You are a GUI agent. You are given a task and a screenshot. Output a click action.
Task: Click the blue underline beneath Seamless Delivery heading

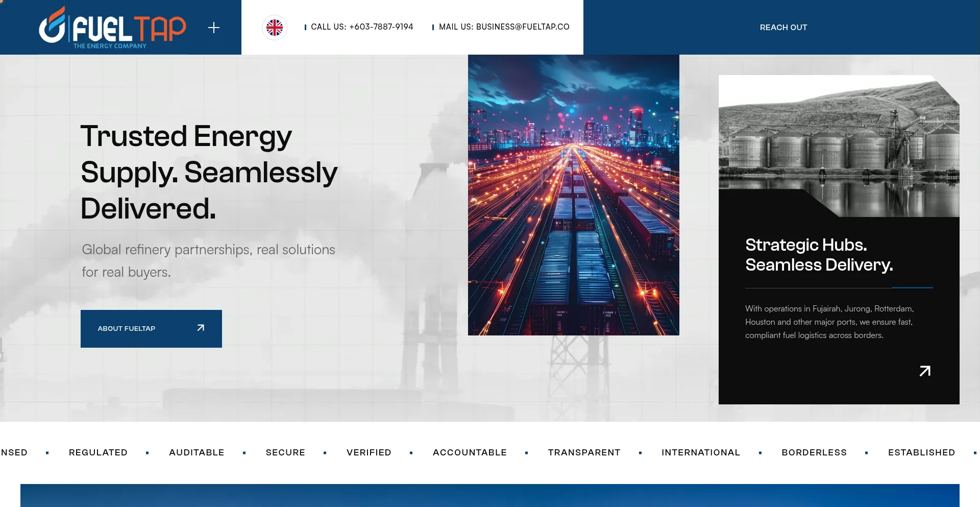pyautogui.click(x=912, y=288)
